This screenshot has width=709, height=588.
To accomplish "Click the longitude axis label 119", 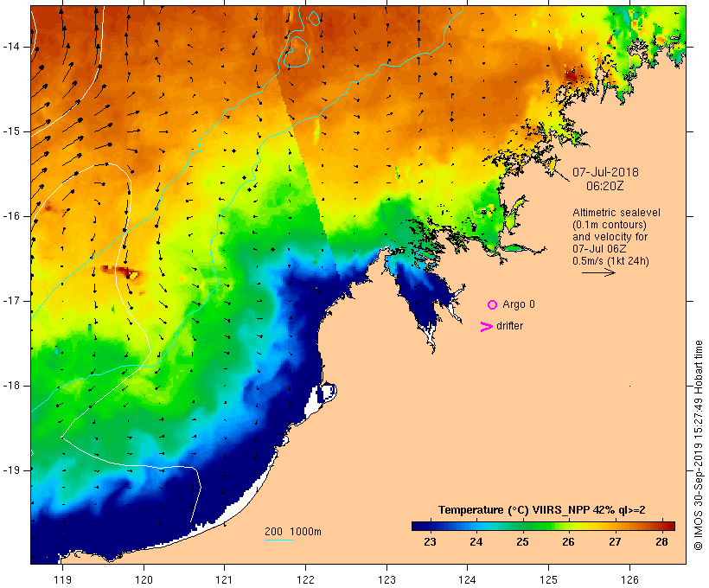I will pos(62,579).
